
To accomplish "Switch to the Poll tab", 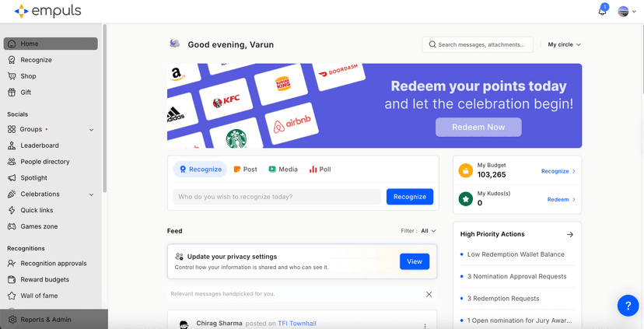I will coord(320,169).
